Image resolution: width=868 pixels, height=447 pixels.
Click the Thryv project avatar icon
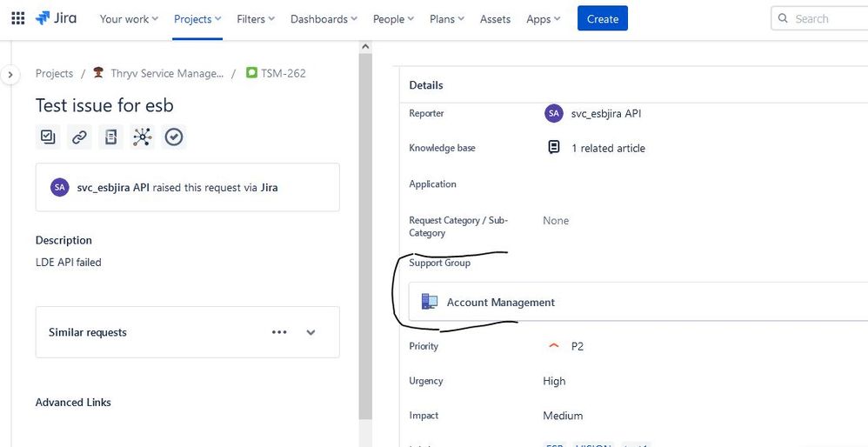pyautogui.click(x=98, y=72)
